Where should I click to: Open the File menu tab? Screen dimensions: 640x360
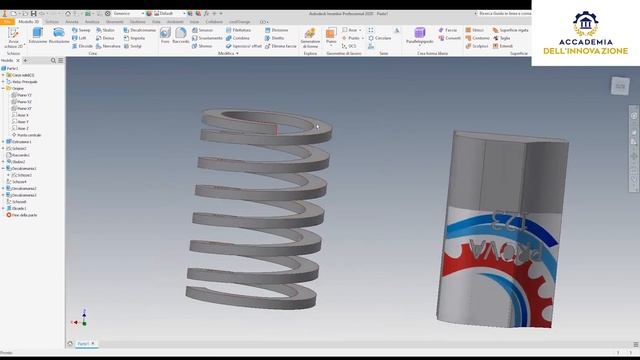point(7,22)
